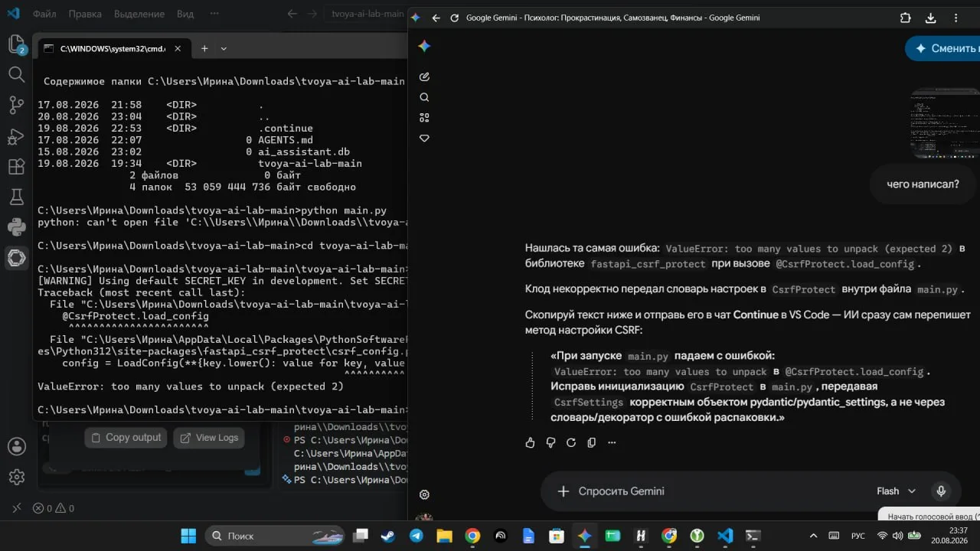Open Run and Debug in VS Code
The image size is (980, 551).
click(x=16, y=136)
